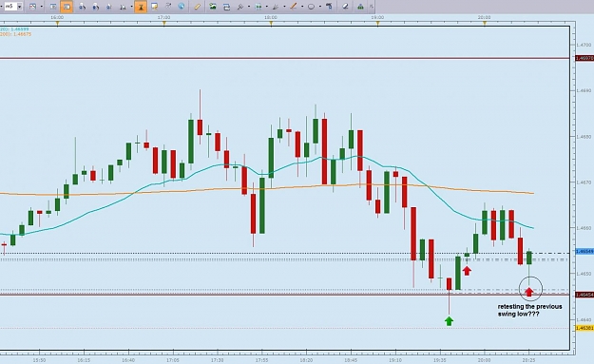
Task: Click the dark red 1.46970 price tag
Action: 584,58
